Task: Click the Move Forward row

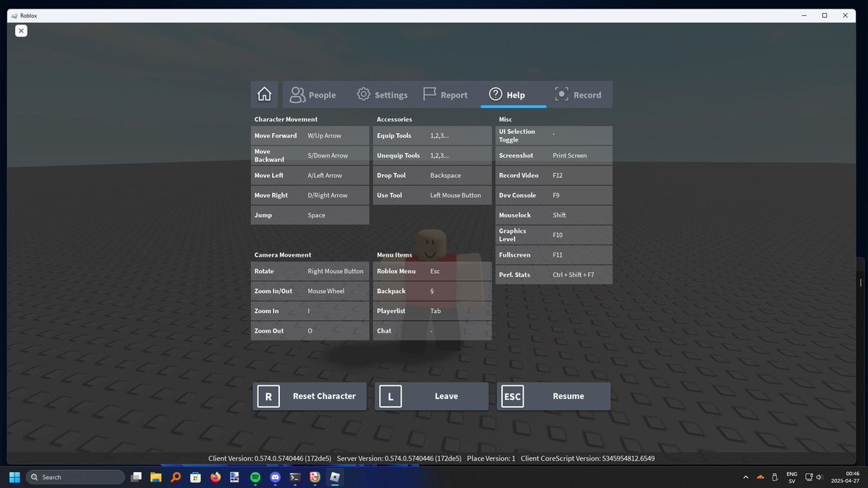Action: (x=310, y=136)
